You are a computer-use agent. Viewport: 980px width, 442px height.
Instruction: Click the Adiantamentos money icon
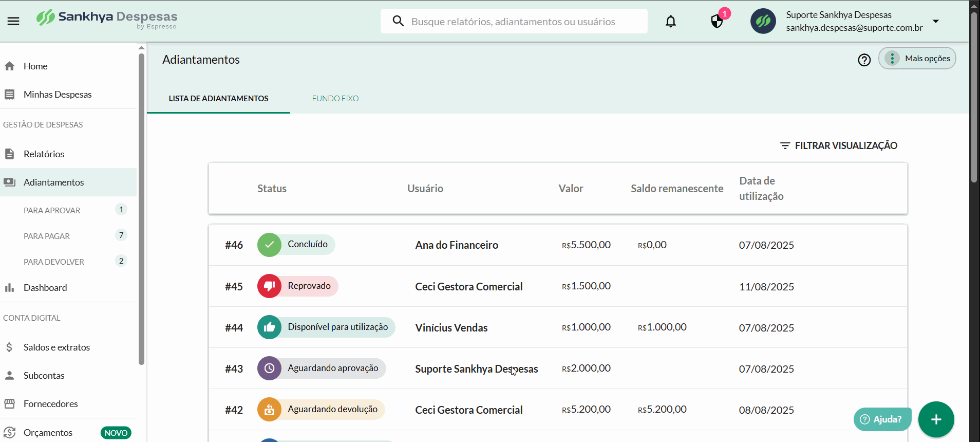click(9, 182)
